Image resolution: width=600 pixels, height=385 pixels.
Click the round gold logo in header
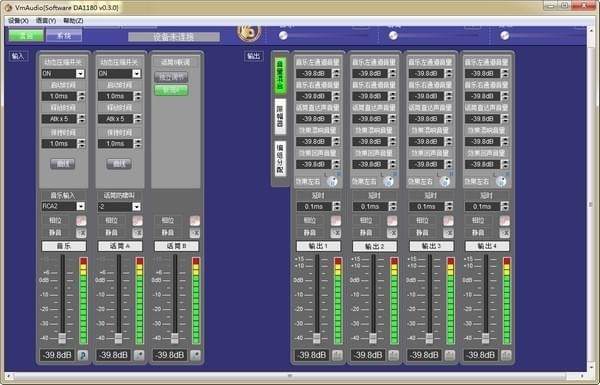[x=249, y=33]
